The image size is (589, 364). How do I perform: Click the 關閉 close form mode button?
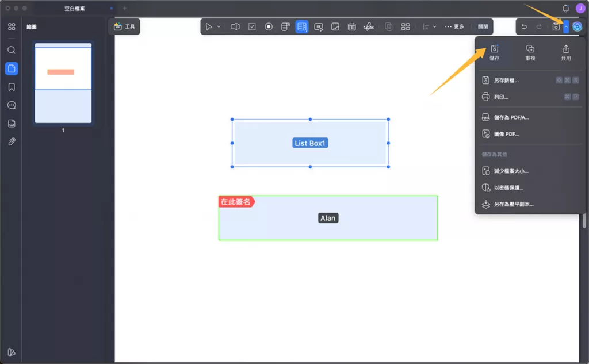click(483, 26)
